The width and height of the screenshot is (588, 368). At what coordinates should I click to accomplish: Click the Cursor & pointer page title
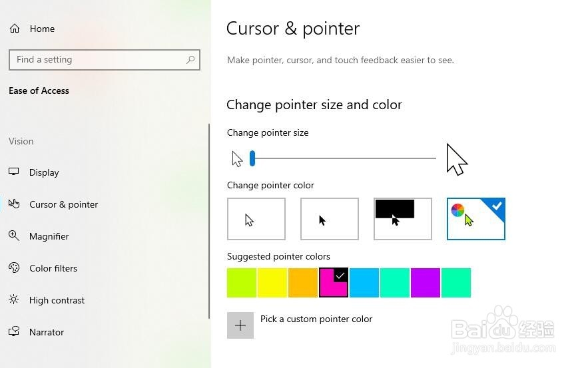pyautogui.click(x=293, y=29)
